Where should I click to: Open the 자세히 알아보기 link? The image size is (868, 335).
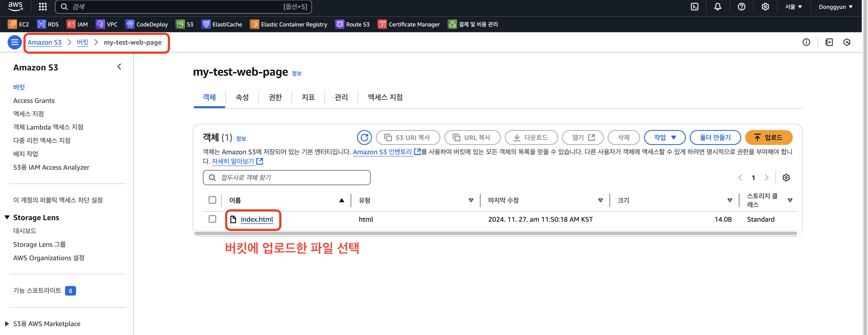point(237,161)
